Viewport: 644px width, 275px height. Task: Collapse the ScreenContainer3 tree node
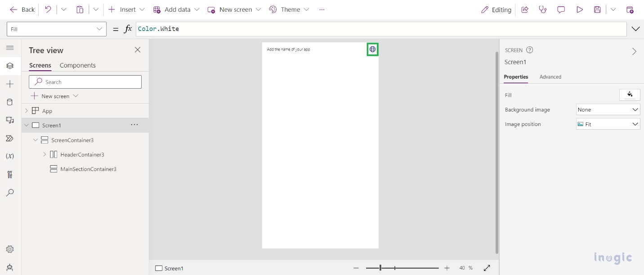36,140
